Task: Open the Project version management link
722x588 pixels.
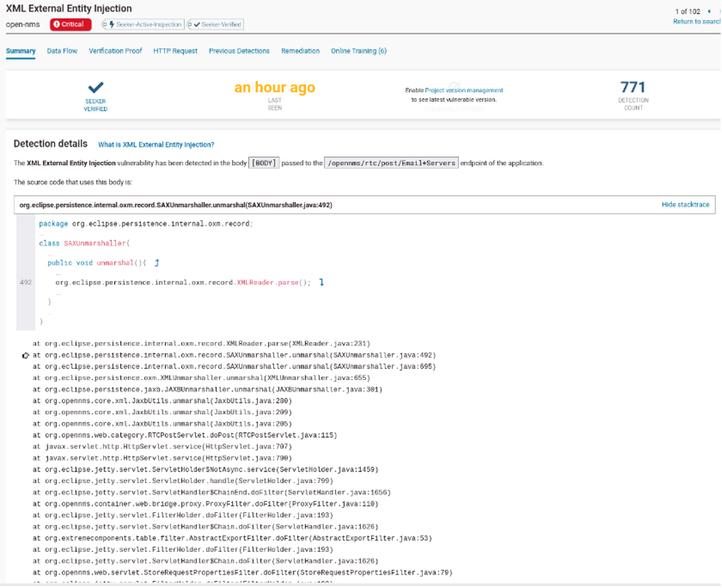Action: (x=464, y=90)
